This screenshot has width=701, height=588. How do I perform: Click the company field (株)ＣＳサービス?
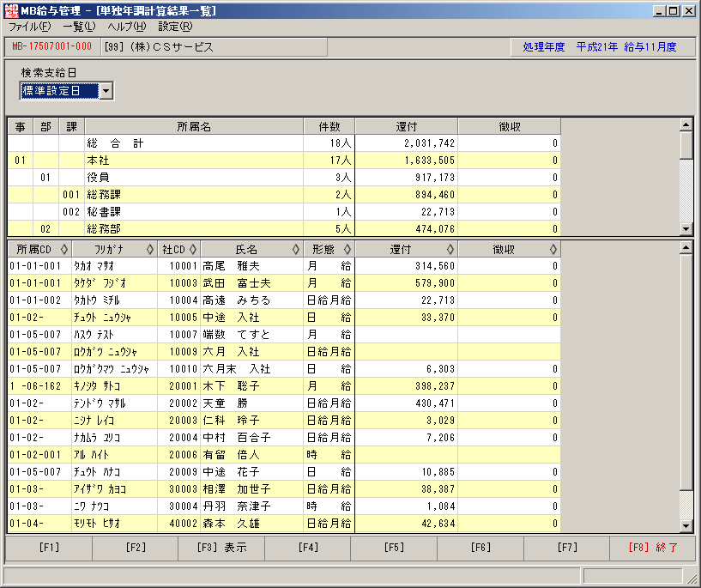(x=215, y=47)
